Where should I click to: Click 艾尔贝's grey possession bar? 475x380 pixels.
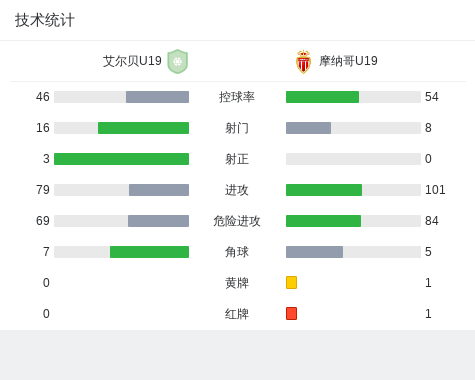[157, 97]
